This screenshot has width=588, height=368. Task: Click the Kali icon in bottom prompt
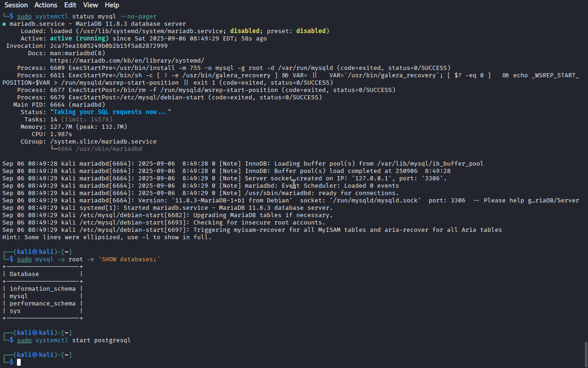tap(34, 355)
